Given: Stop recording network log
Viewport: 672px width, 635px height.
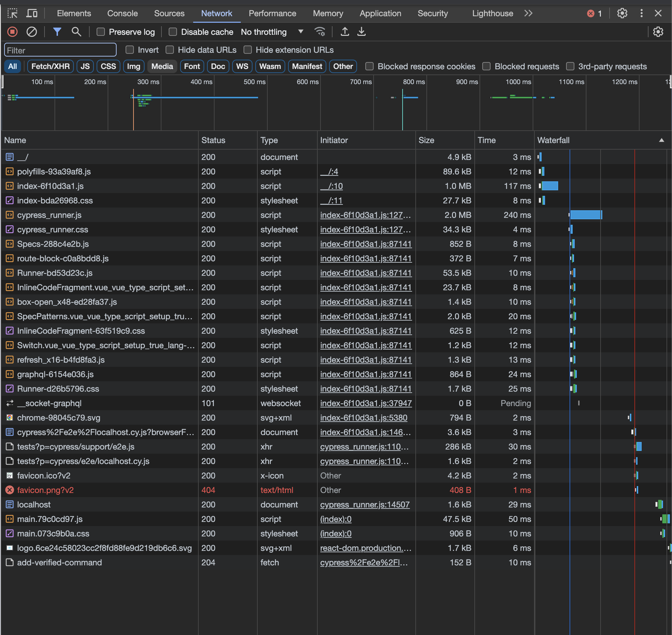Looking at the screenshot, I should [x=12, y=32].
